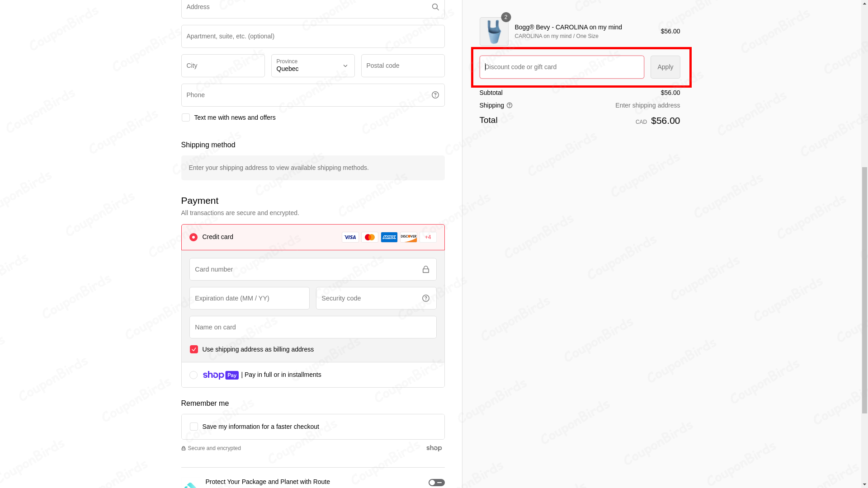Check Save my information for faster checkout
This screenshot has width=868, height=488.
(193, 427)
